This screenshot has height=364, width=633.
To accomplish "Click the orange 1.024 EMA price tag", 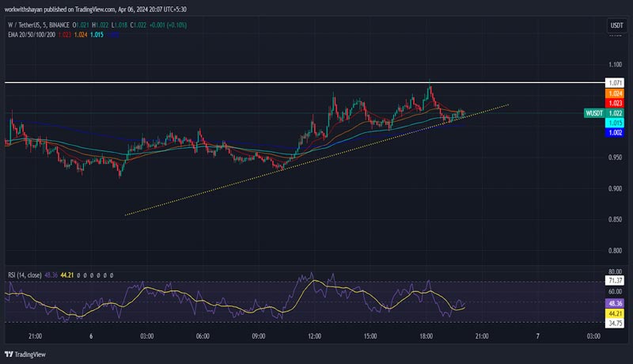I will [615, 93].
